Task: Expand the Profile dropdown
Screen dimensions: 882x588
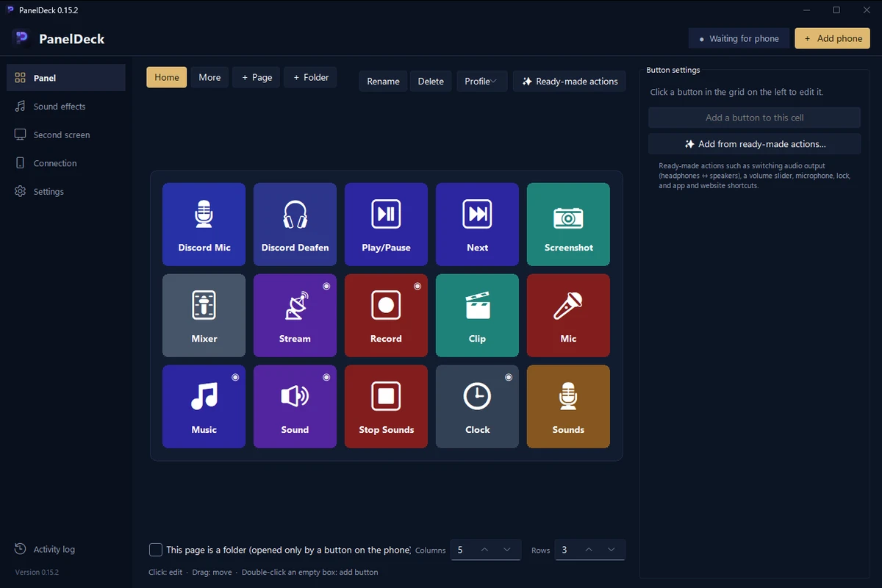Action: coord(481,82)
